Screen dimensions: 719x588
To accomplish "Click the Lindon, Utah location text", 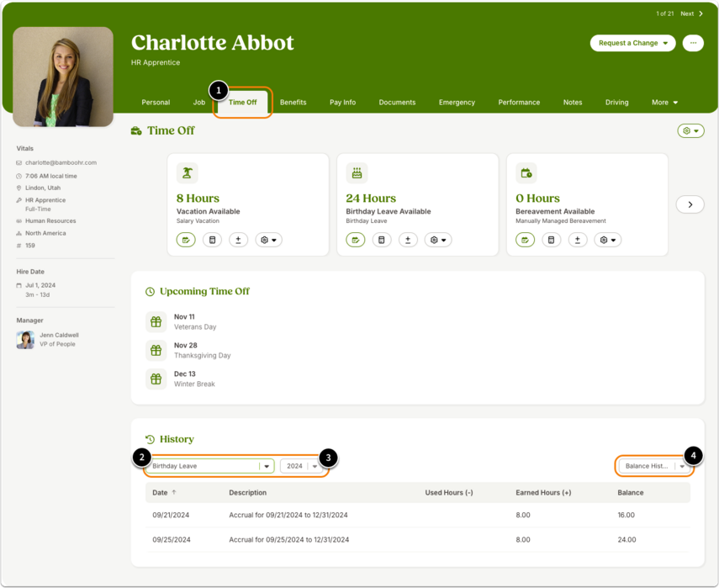I will pos(43,188).
